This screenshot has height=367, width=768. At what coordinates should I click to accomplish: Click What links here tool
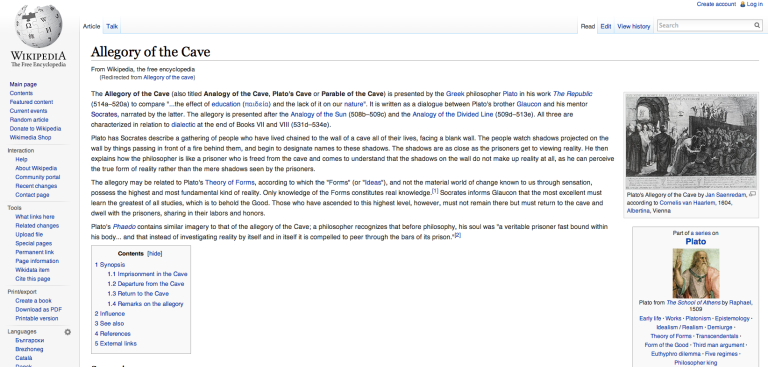35,217
